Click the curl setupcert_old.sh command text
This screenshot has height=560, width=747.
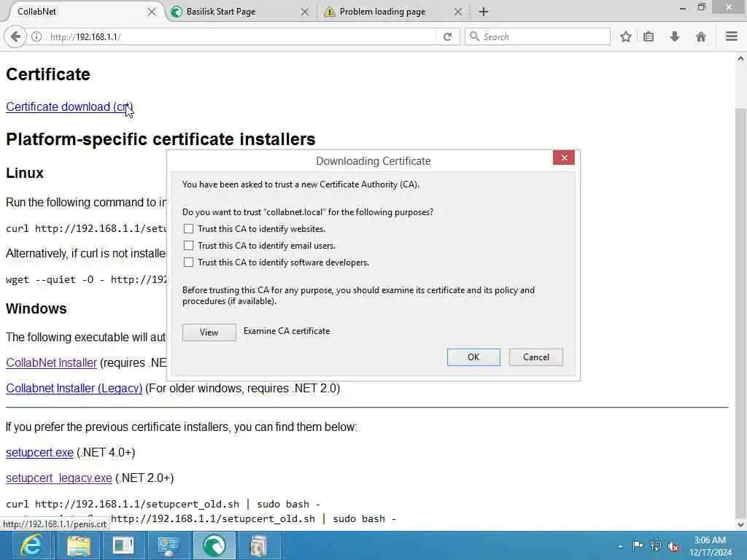(x=163, y=504)
